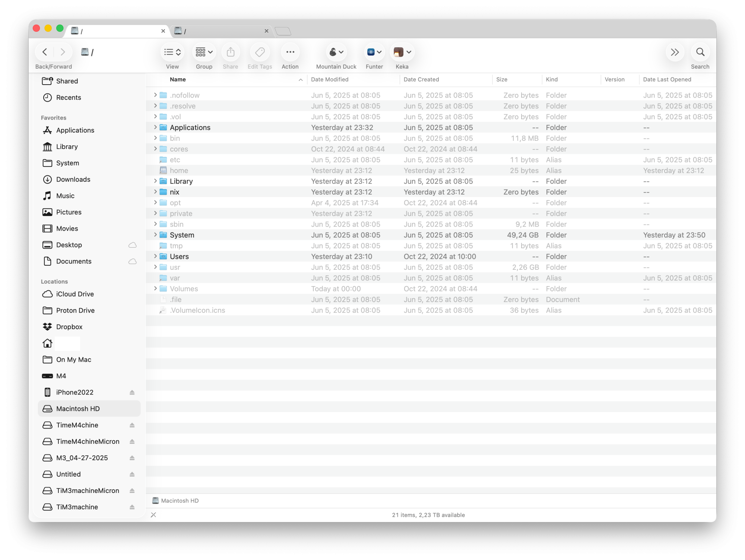Click Macintosh HD in the path bar
The image size is (745, 560).
coord(180,501)
